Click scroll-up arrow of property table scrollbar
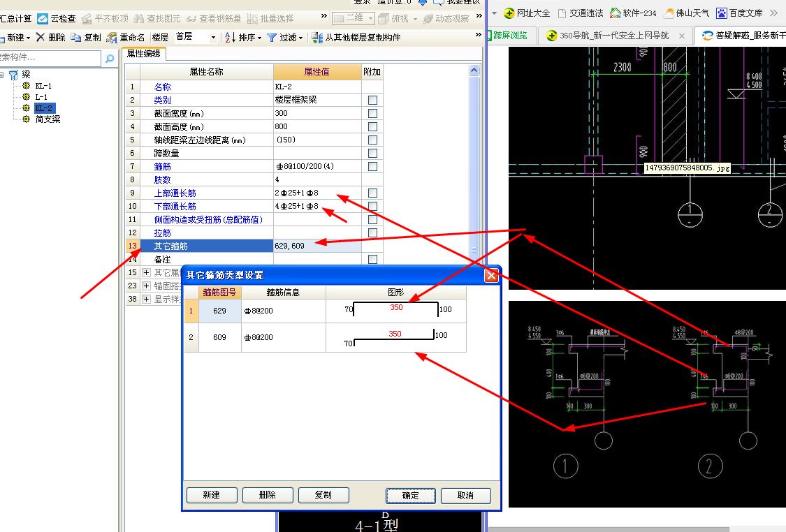The width and height of the screenshot is (786, 532). tap(474, 71)
